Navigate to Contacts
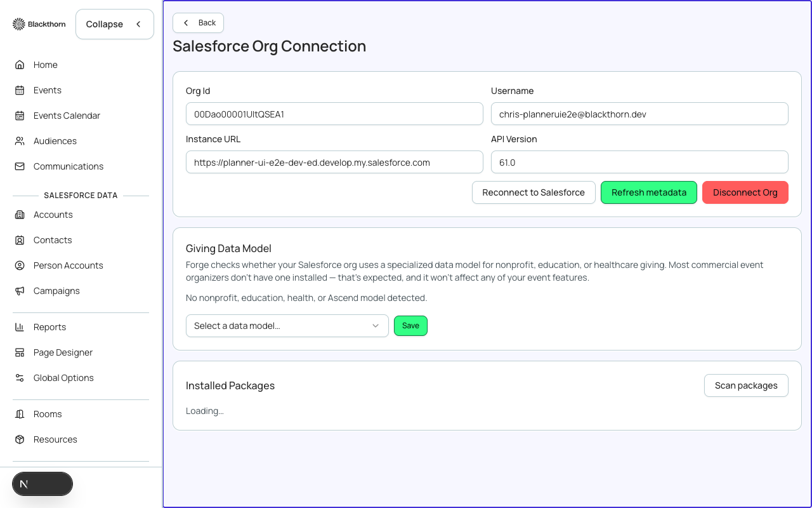The width and height of the screenshot is (812, 508). [x=81, y=240]
